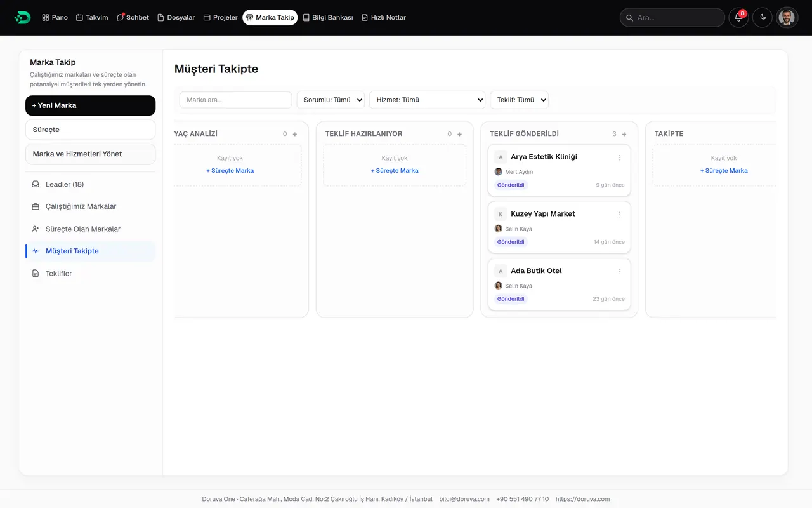Select Müşteri Takipte in sidebar
Image resolution: width=812 pixels, height=508 pixels.
pyautogui.click(x=90, y=251)
